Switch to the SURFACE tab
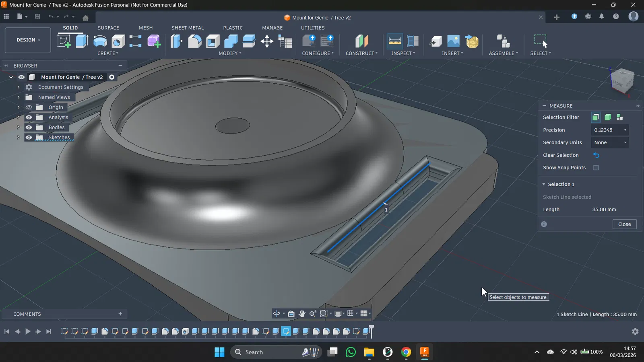Screen dimensions: 644x362 pos(108,28)
